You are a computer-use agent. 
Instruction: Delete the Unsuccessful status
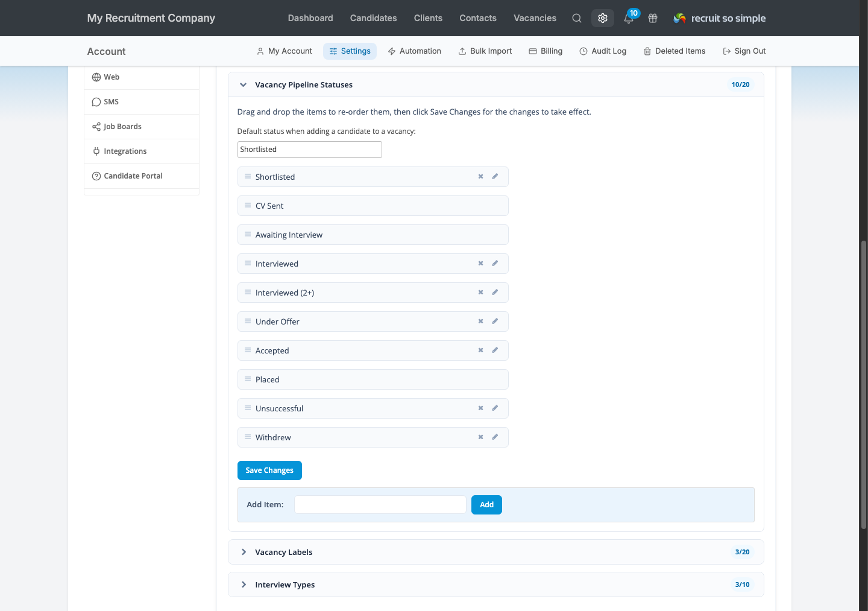(481, 408)
